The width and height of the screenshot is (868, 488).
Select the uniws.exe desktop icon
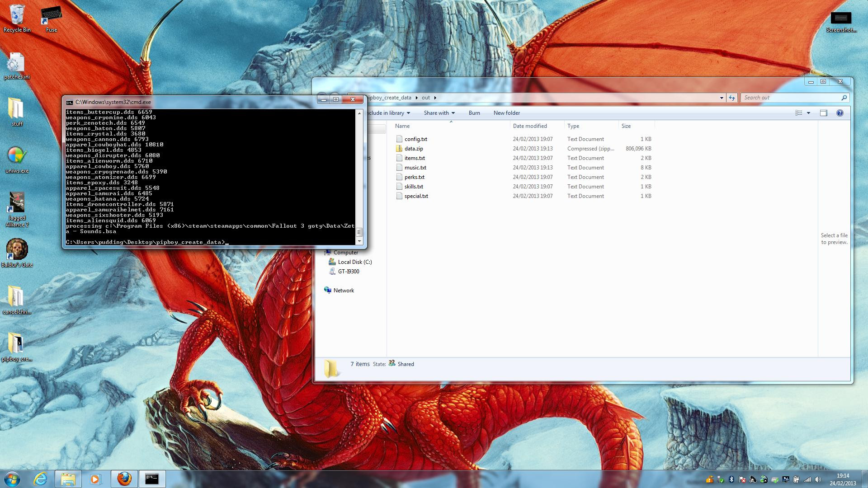click(x=17, y=160)
